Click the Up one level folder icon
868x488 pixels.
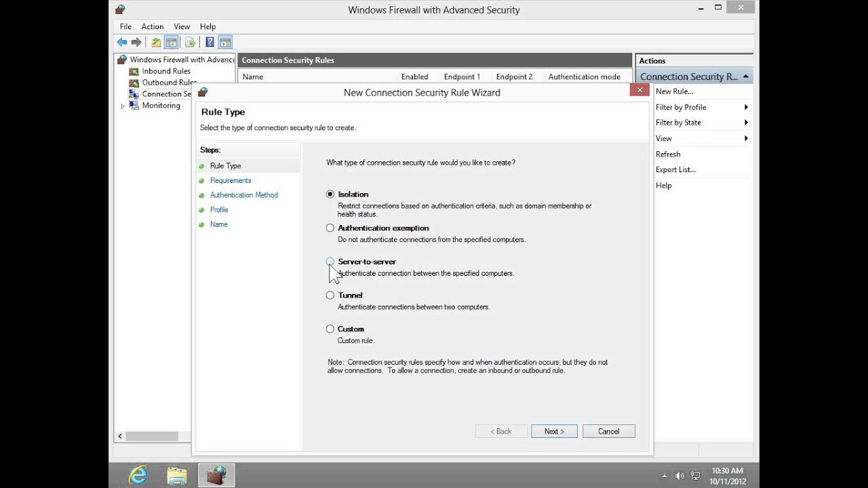(x=156, y=42)
